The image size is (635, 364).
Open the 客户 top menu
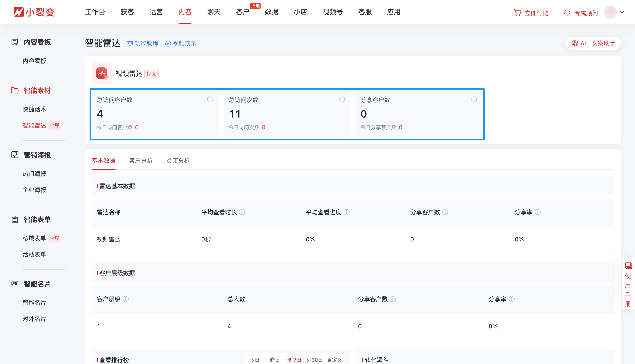[243, 12]
